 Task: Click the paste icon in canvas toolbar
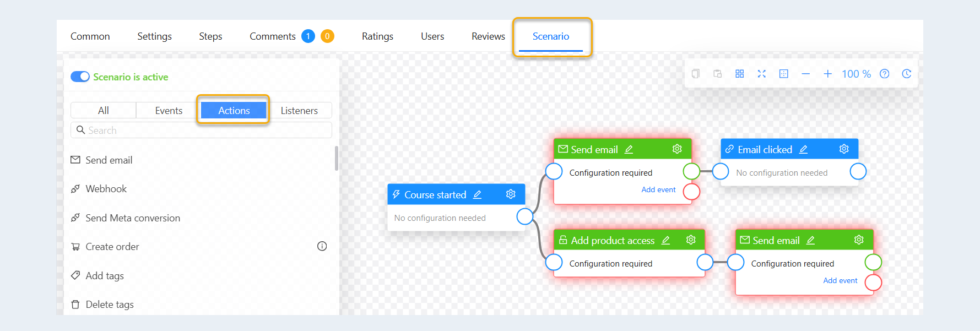click(x=717, y=74)
